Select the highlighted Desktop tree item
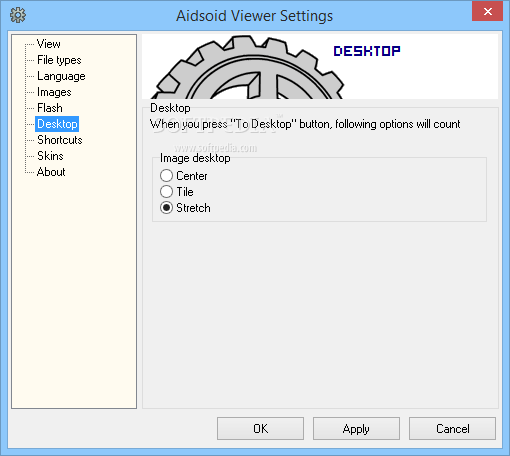This screenshot has height=456, width=510. coord(57,124)
